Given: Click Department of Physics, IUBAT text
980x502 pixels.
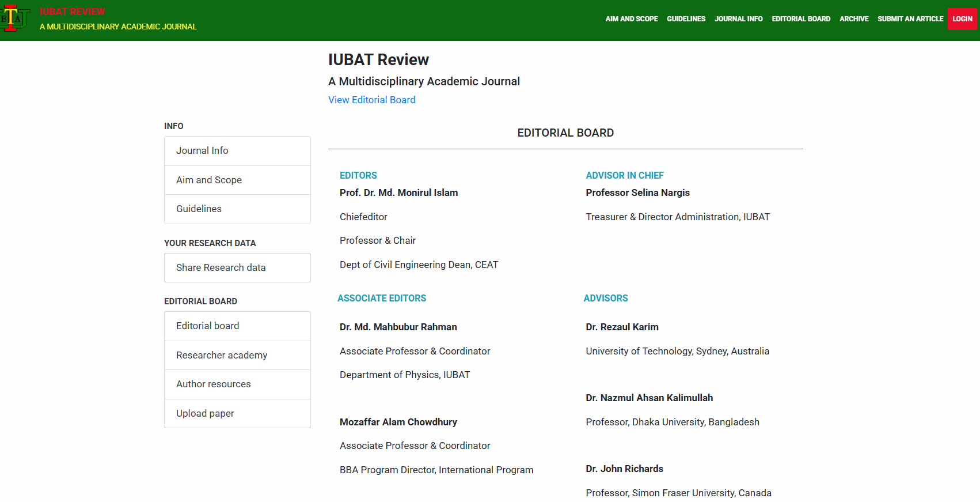Looking at the screenshot, I should [x=405, y=375].
